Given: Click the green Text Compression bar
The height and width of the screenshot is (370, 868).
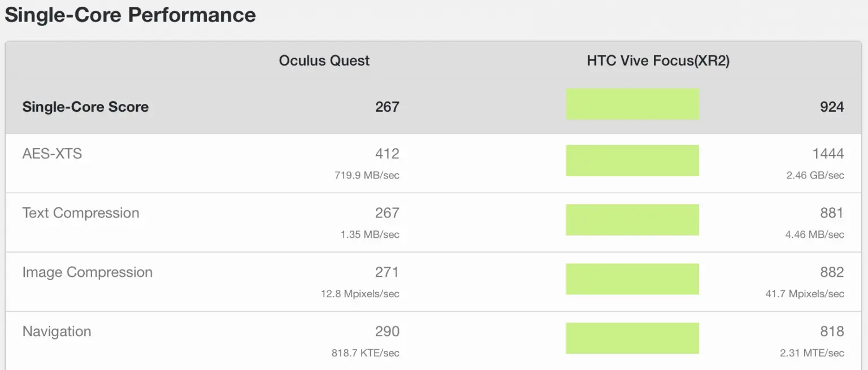Looking at the screenshot, I should 632,220.
